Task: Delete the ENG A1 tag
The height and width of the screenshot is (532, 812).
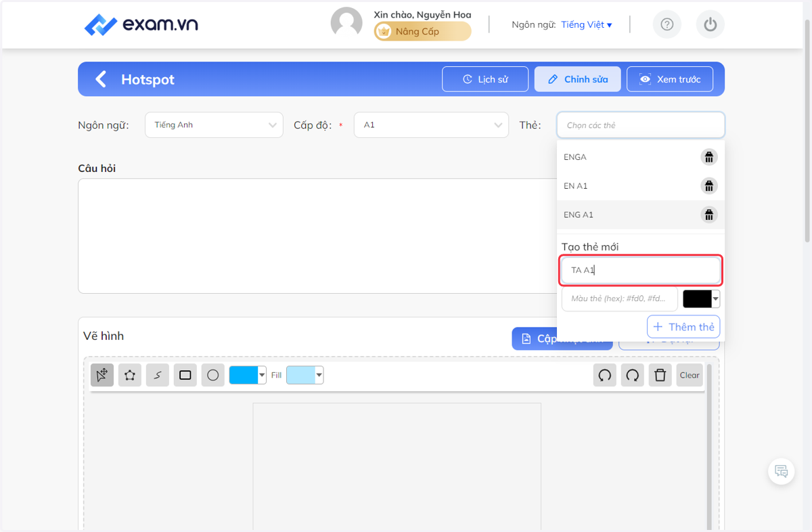Action: point(708,215)
